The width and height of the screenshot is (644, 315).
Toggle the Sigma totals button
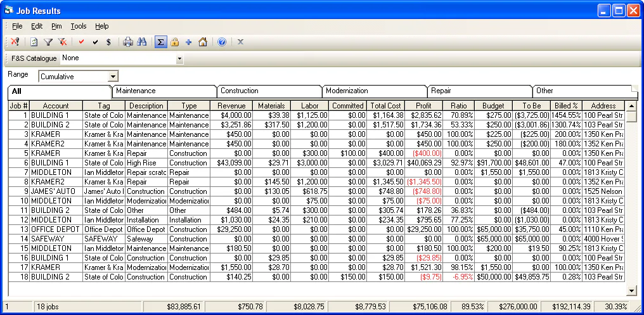click(161, 42)
